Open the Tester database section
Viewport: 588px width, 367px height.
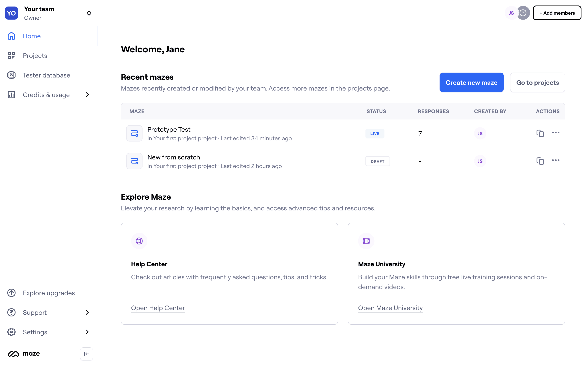46,75
